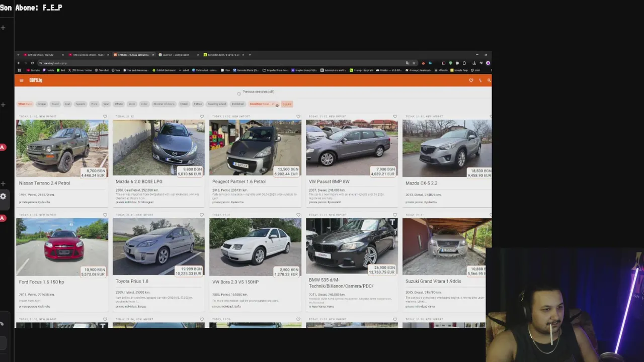Open the Steering wheel filter chip
Viewport: 644px width, 362px height.
[216, 104]
